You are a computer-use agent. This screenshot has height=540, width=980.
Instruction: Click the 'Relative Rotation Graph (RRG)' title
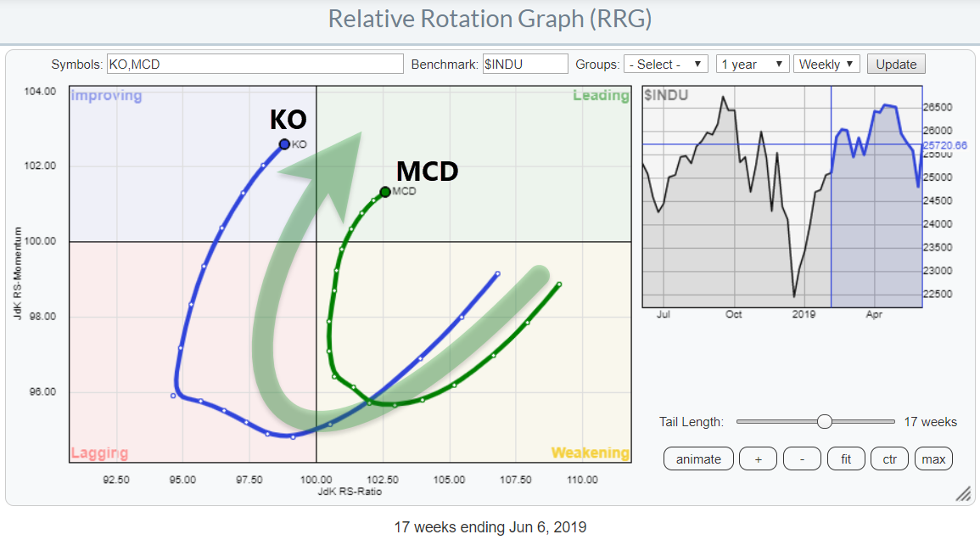490,19
